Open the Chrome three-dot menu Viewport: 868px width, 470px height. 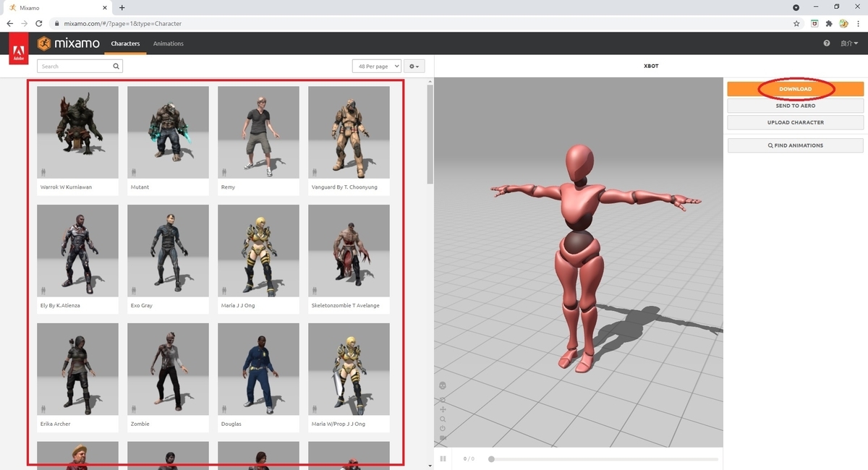tap(858, 23)
